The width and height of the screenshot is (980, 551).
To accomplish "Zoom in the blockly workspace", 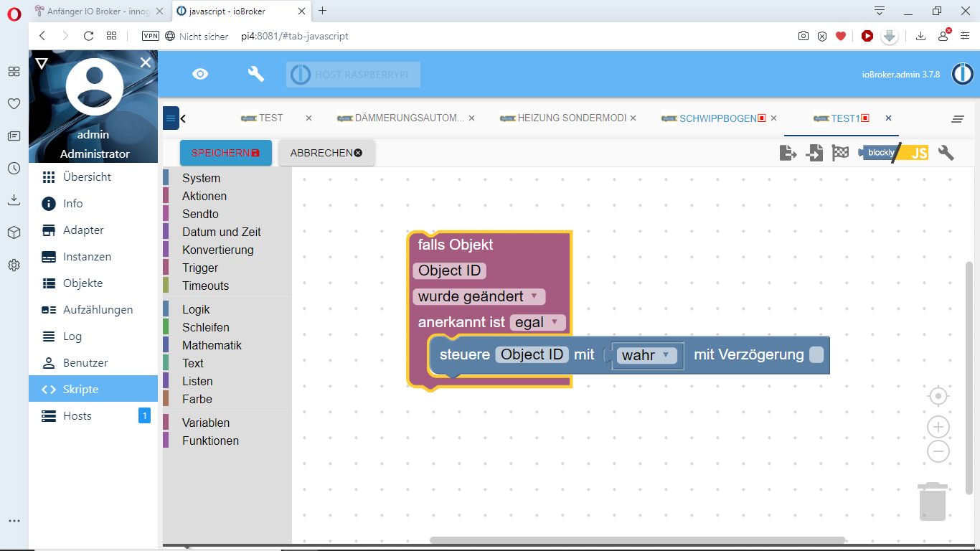I will click(938, 428).
